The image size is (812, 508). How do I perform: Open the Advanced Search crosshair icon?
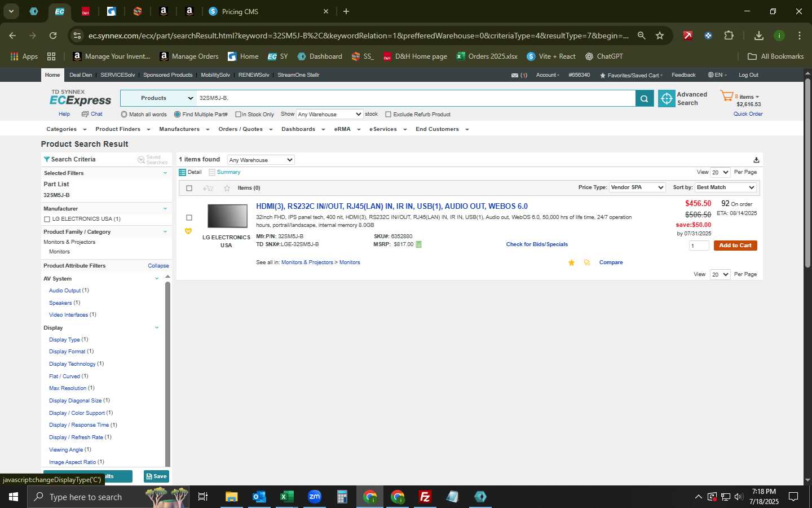point(667,99)
